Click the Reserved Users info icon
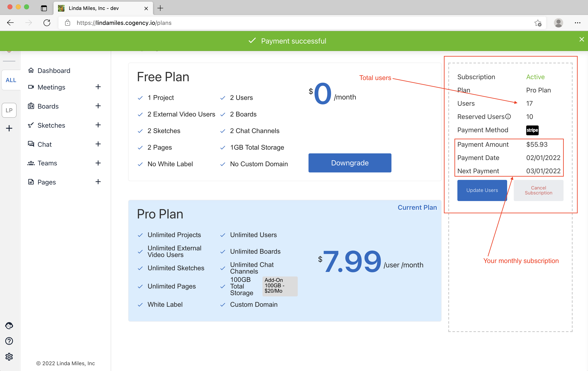The height and width of the screenshot is (371, 588). tap(508, 117)
